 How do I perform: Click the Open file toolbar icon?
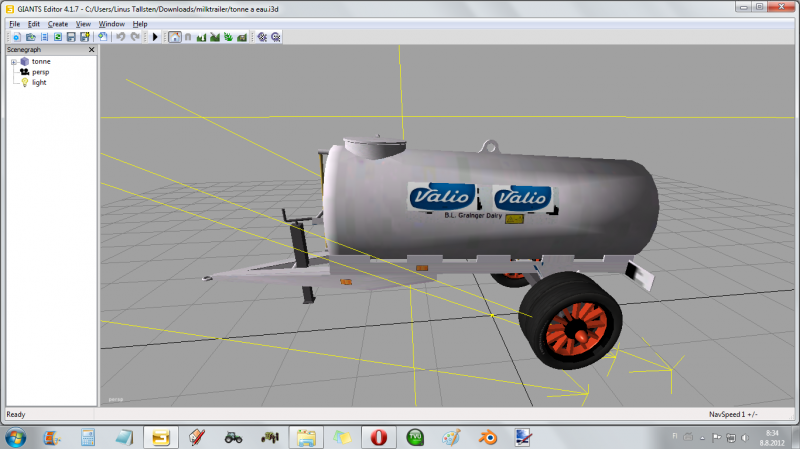[31, 37]
